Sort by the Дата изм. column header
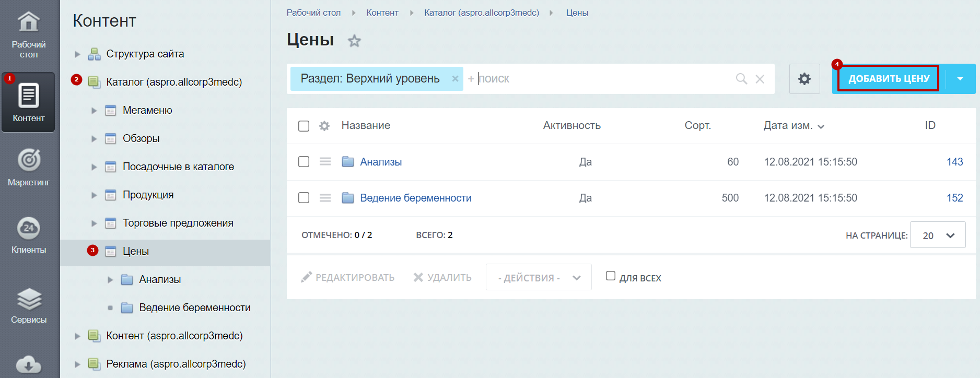 pyautogui.click(x=794, y=126)
